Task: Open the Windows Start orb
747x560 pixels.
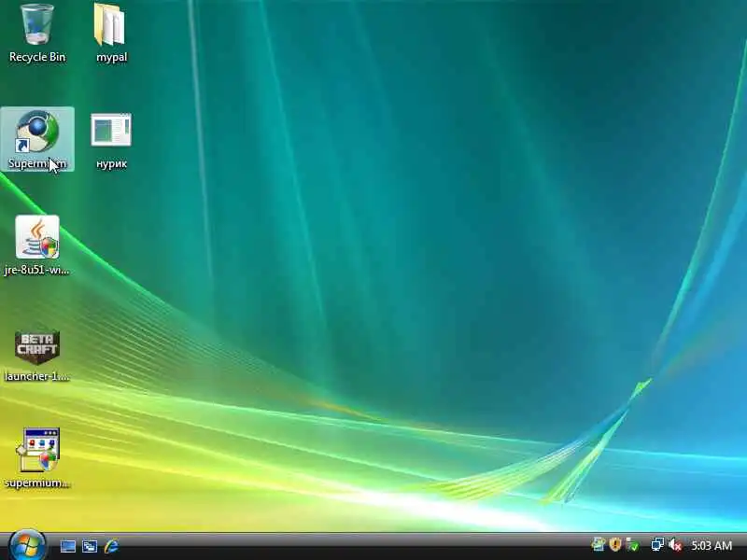Action: point(27,545)
